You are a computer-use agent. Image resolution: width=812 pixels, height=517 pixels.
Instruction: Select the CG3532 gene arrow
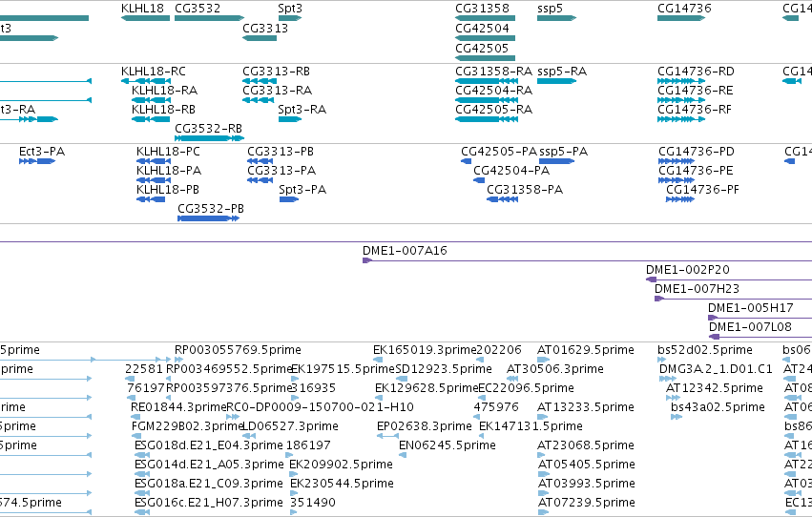209,18
